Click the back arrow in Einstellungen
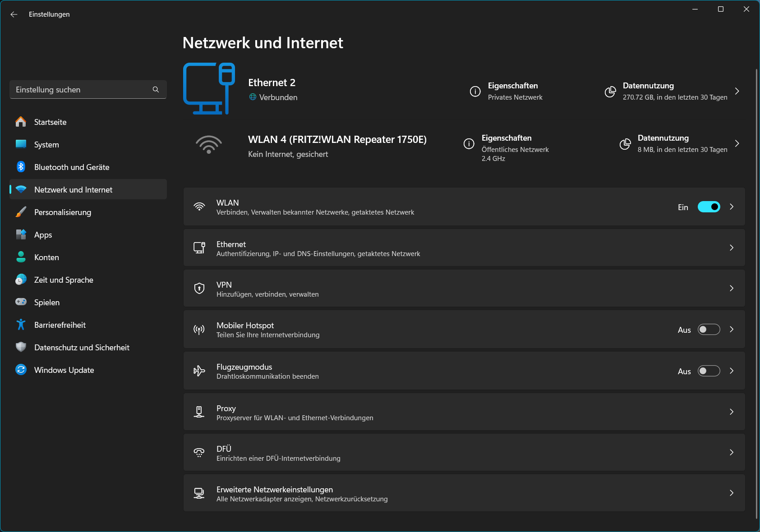 14,14
